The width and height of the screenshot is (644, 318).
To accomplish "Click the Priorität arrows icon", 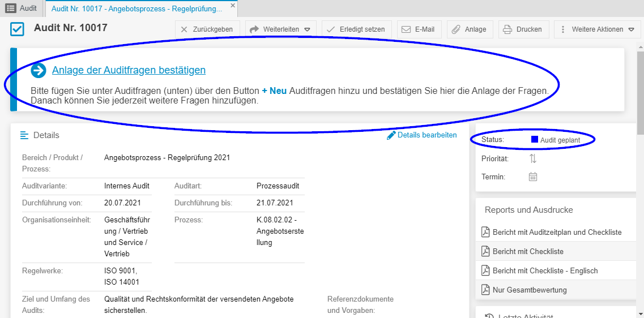I will point(532,159).
